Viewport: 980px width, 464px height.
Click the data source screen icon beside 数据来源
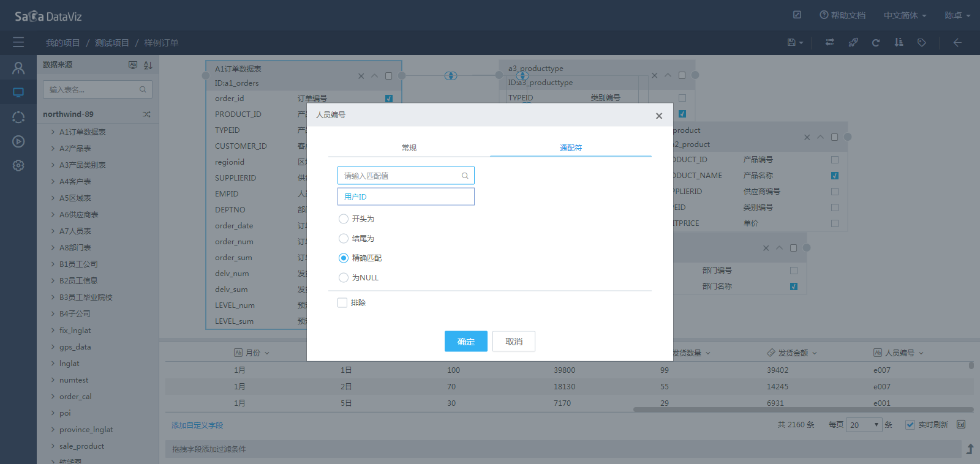click(x=133, y=65)
